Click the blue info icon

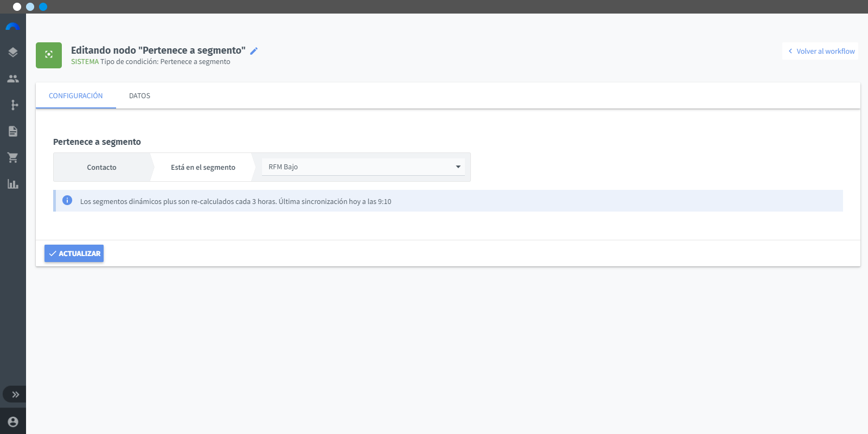(67, 200)
